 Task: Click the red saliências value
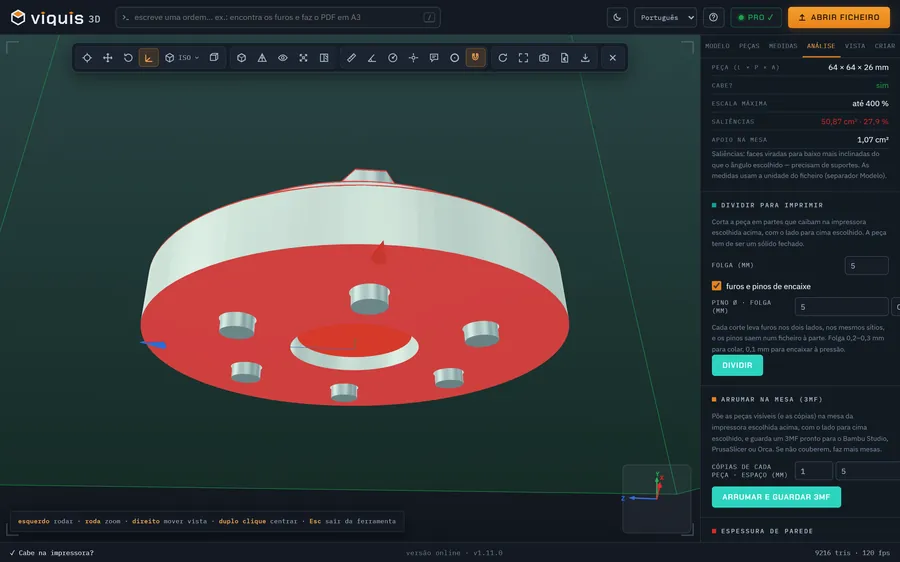pos(855,122)
